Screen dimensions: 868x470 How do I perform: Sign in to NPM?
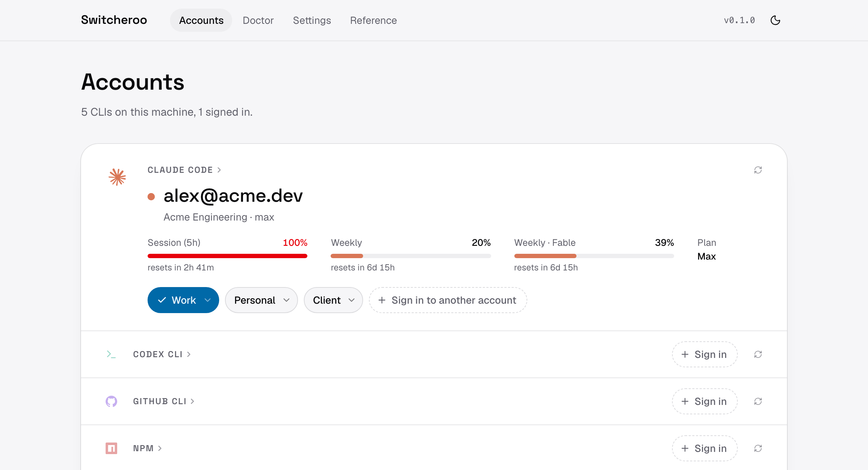point(705,448)
